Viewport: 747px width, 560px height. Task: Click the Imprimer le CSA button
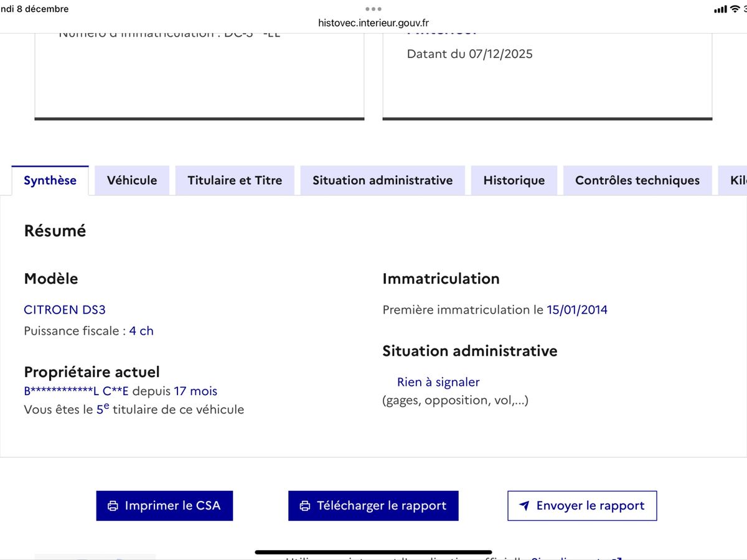point(164,506)
